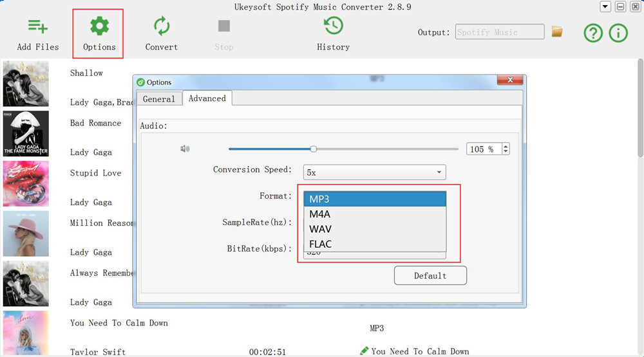Click the Taylor Swift artist name
This screenshot has width=644, height=357.
[x=98, y=352]
